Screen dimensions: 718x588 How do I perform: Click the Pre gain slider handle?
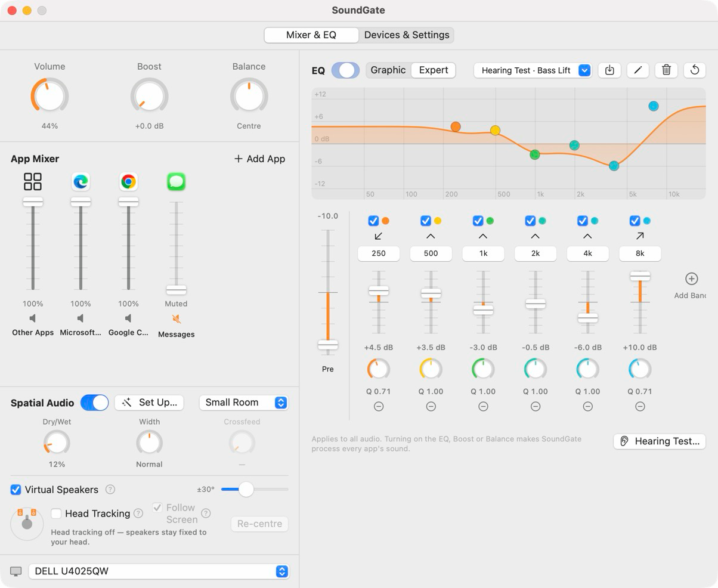pos(328,345)
